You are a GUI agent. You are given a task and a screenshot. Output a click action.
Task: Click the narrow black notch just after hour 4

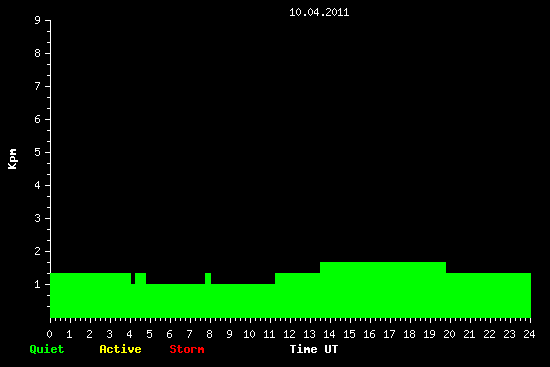[133, 278]
